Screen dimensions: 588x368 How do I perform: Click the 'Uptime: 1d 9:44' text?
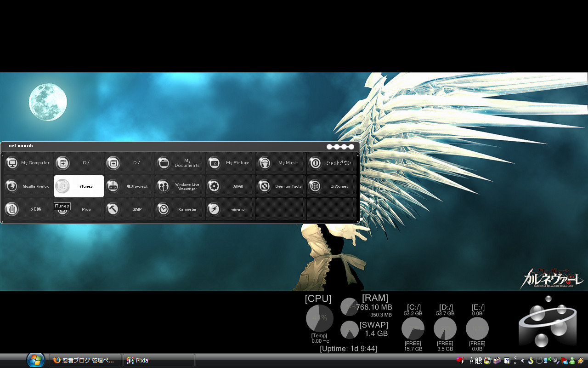[x=349, y=349]
